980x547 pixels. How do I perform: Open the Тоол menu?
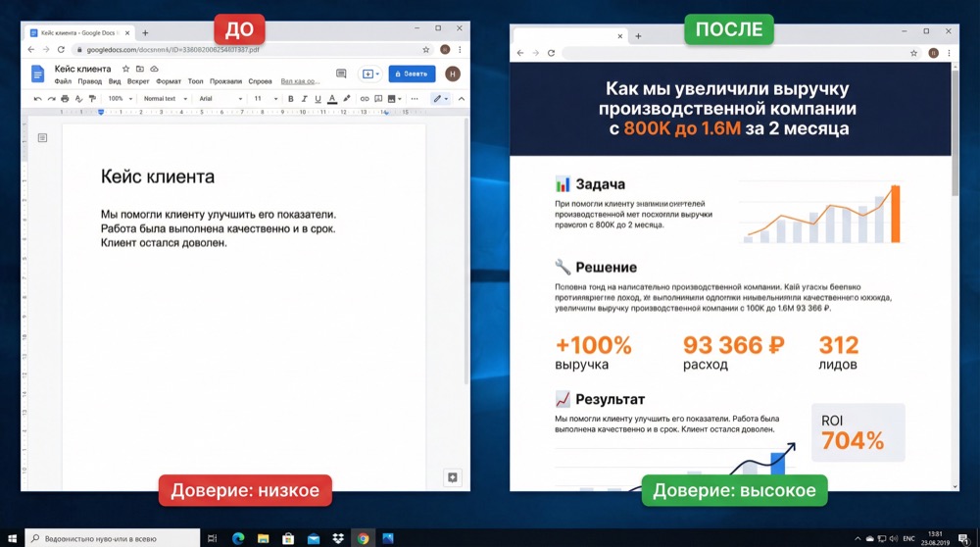(196, 81)
